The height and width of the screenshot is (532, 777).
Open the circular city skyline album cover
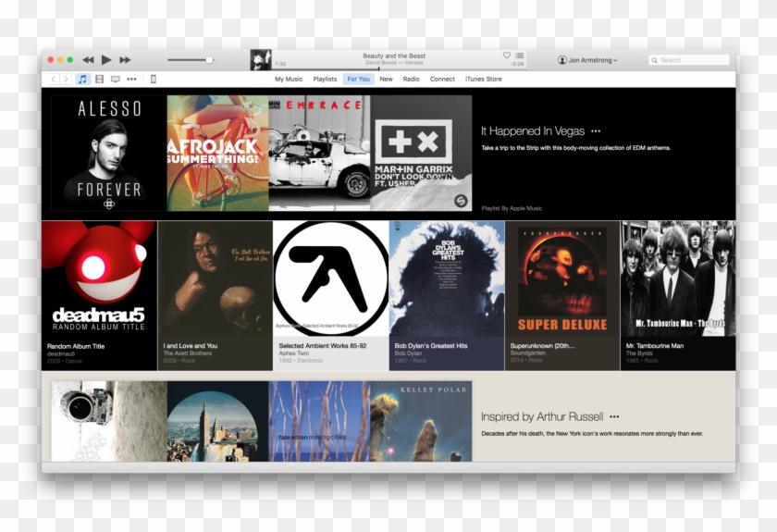(218, 421)
